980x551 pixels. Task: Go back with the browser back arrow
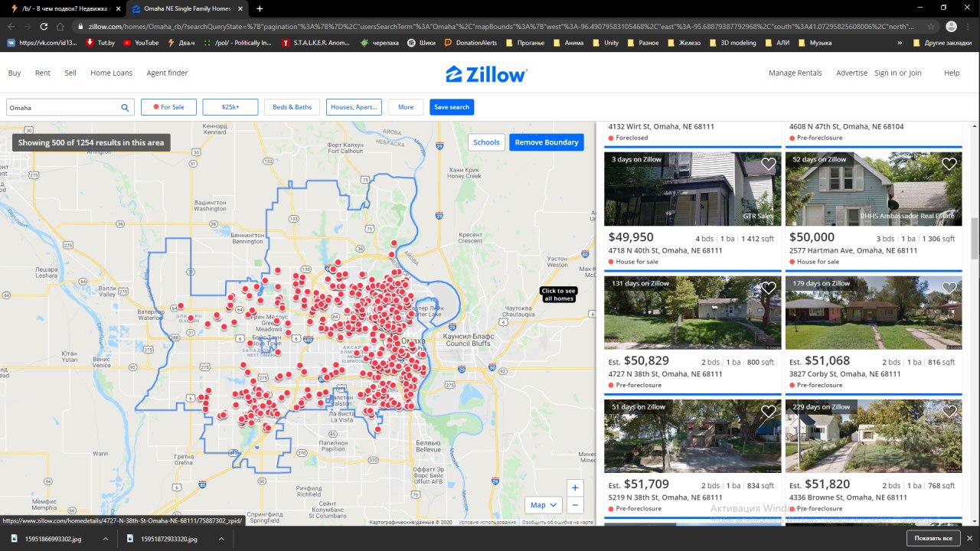click(x=10, y=26)
